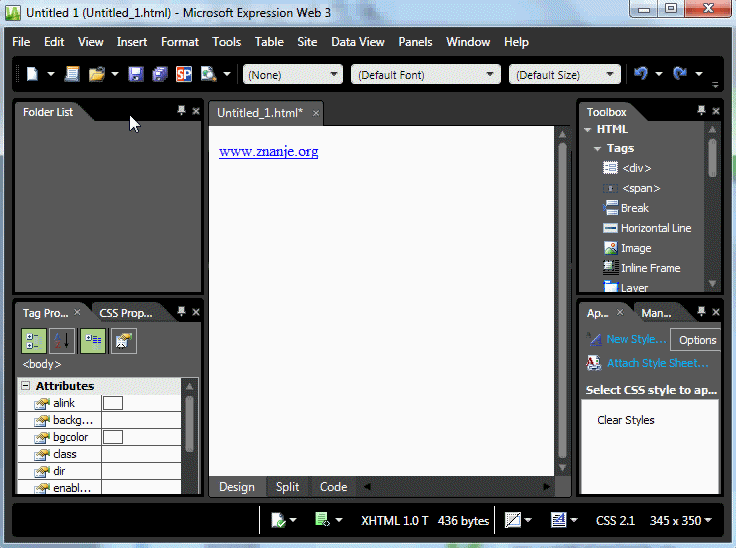Collapse the Attributes section

pos(26,386)
